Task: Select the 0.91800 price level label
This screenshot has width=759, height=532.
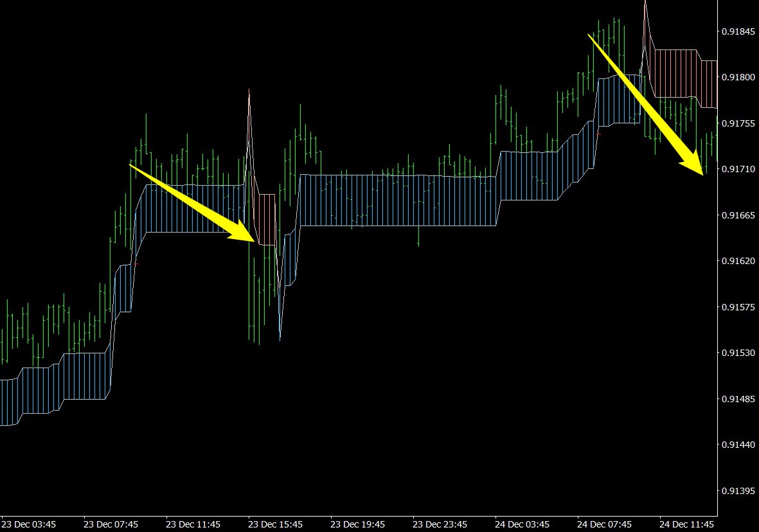Action: [x=738, y=77]
